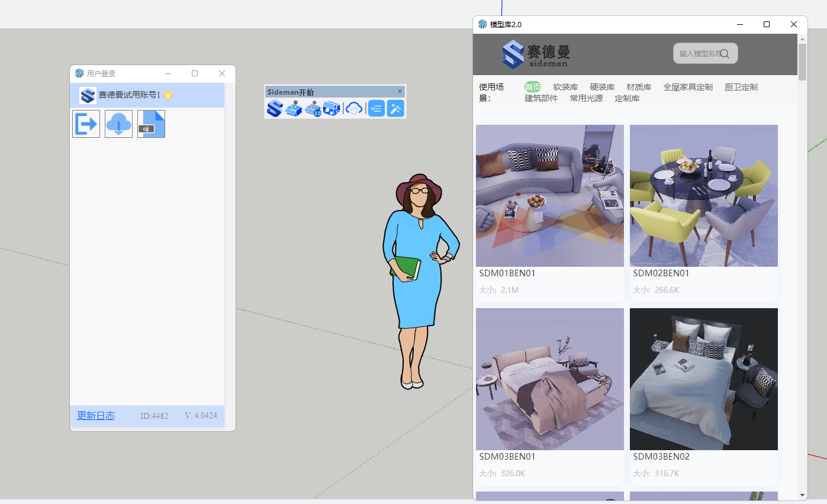Click the cloud sync toolbar icon
This screenshot has width=827, height=504.
click(354, 108)
